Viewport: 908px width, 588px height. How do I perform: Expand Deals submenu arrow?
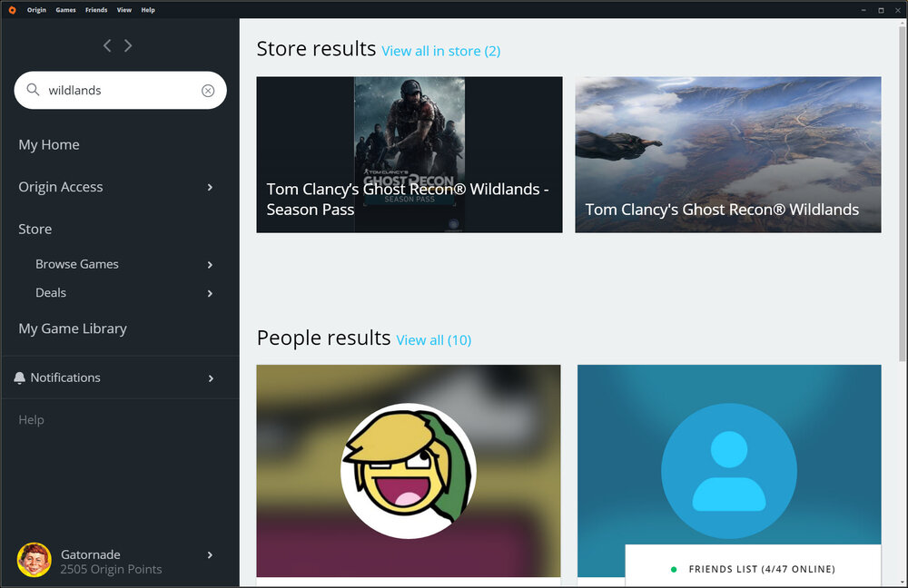click(x=210, y=293)
